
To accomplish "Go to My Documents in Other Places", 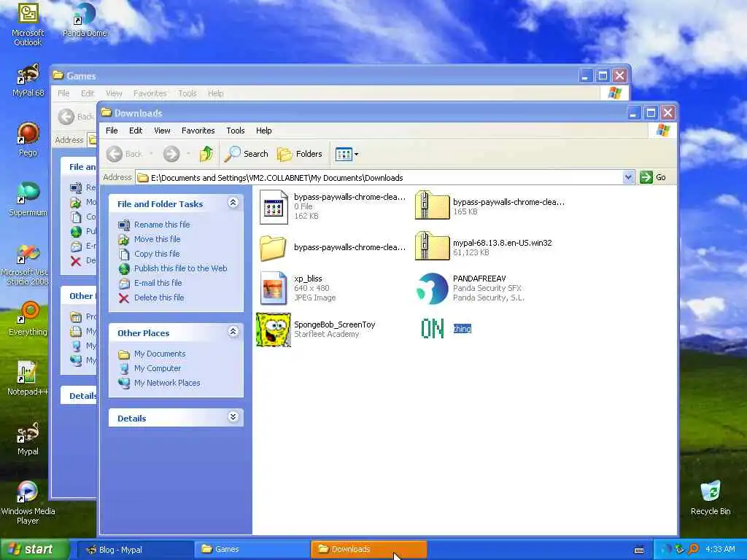I will click(160, 354).
